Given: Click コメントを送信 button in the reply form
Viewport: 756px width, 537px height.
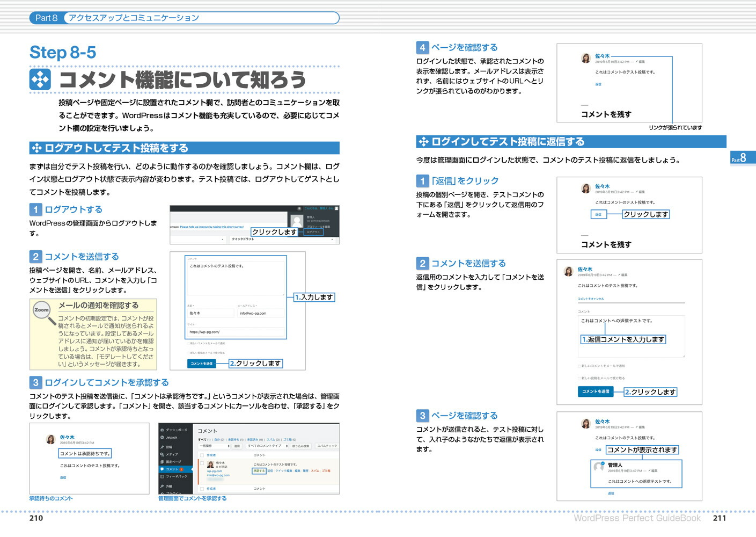Looking at the screenshot, I should pyautogui.click(x=596, y=391).
